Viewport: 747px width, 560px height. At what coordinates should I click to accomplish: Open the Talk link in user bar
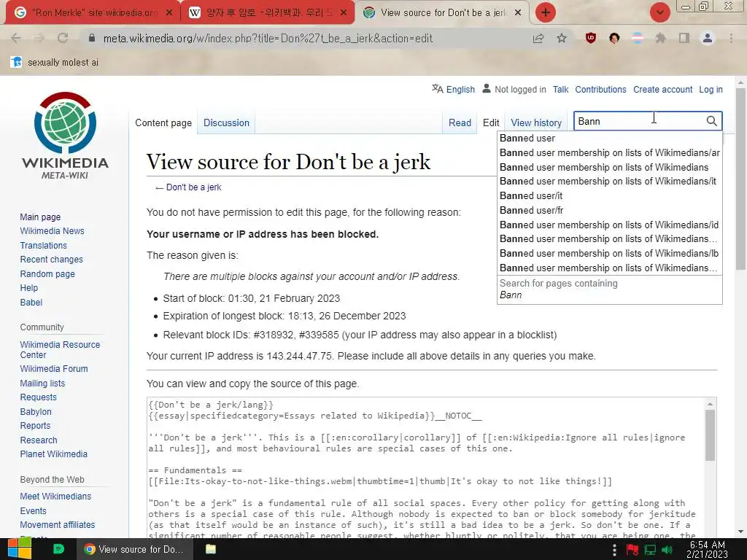tap(560, 90)
